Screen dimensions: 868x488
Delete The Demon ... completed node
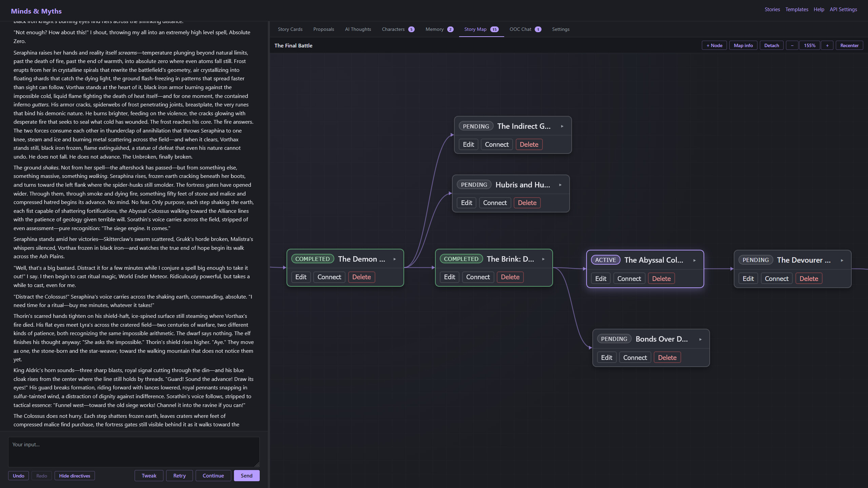(361, 277)
